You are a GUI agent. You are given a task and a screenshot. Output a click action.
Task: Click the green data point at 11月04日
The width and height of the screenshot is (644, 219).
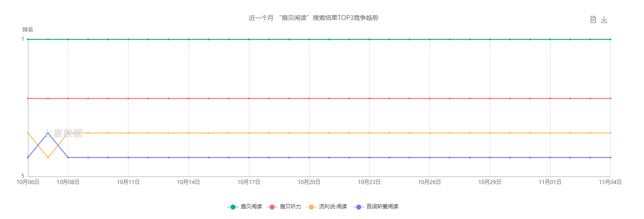(610, 39)
